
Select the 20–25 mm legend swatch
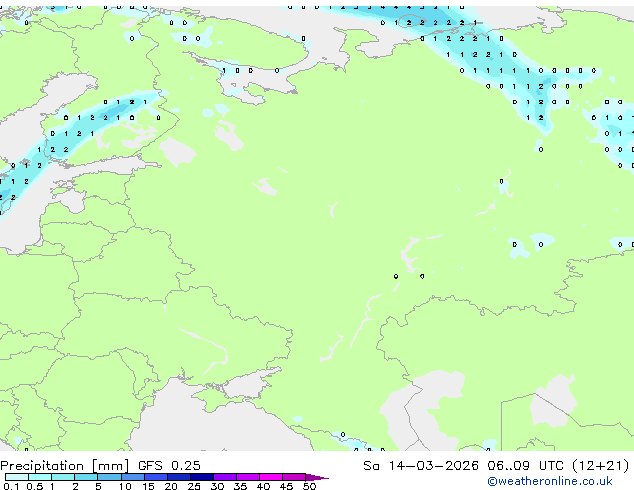click(x=179, y=477)
